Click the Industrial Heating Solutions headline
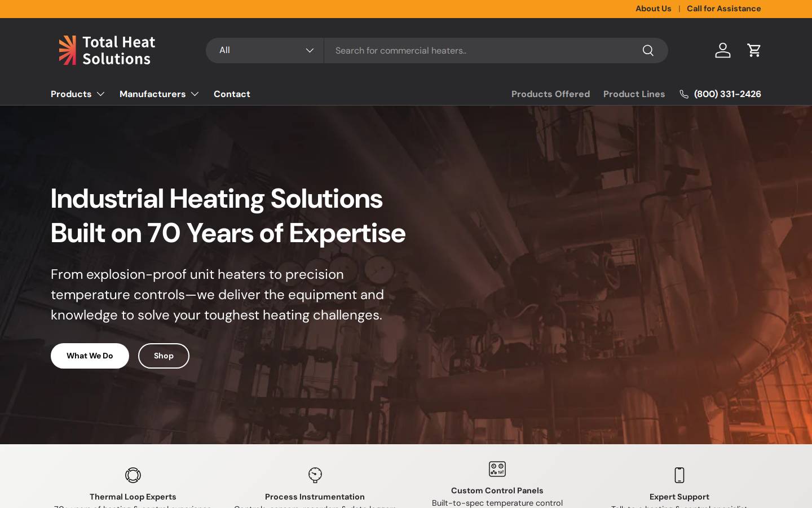Image resolution: width=812 pixels, height=508 pixels. (x=228, y=216)
